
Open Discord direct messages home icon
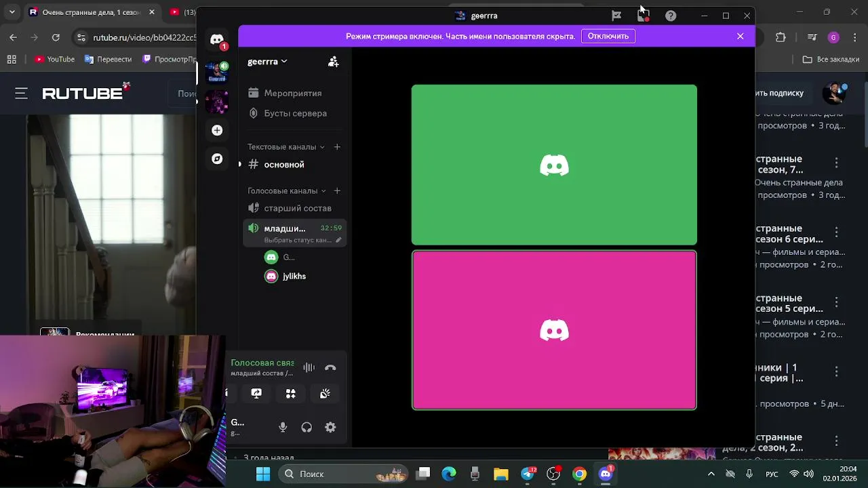pos(217,40)
